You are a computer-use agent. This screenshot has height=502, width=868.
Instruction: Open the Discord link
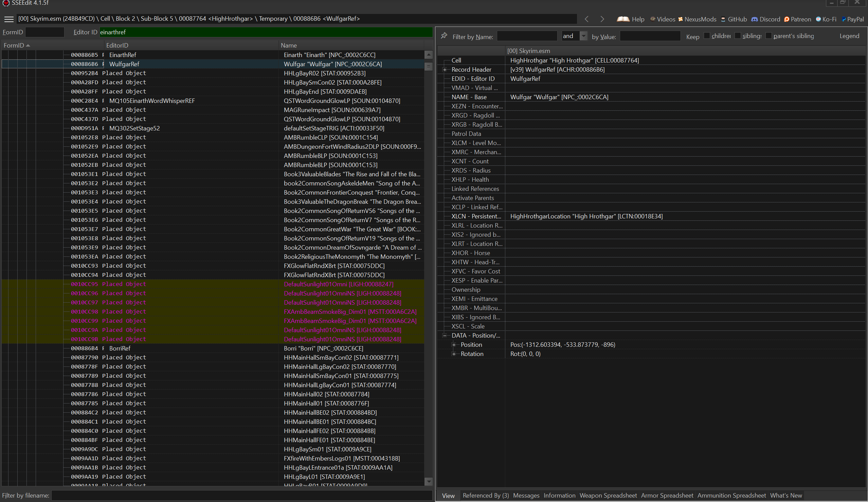tap(765, 19)
